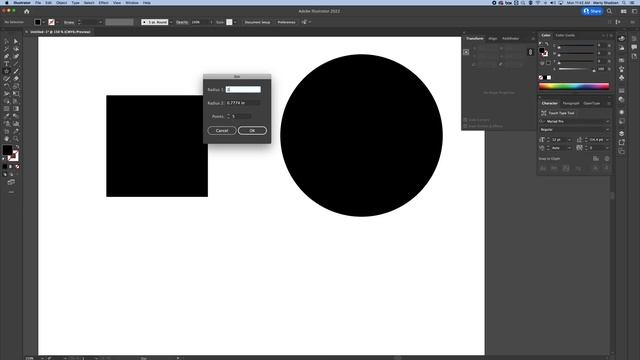Open the 12 pt font size dropdown

coord(569,140)
